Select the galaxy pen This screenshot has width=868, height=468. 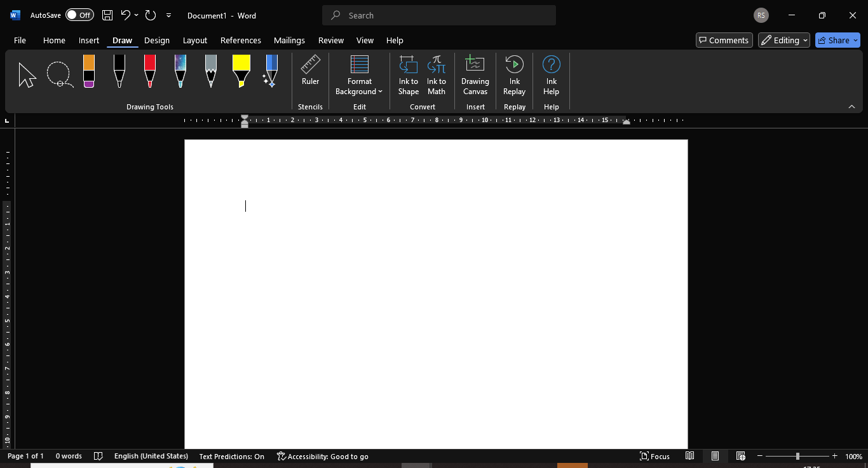180,71
